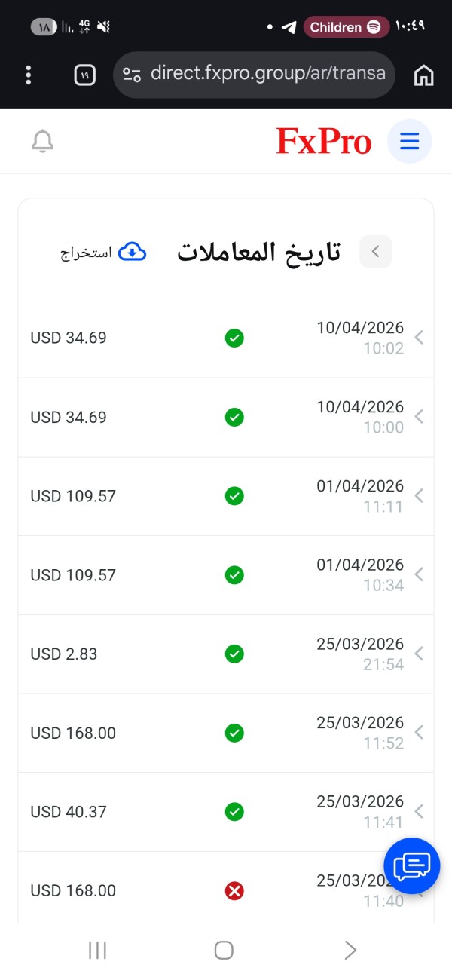Tap the site settings icon in address bar

pos(132,74)
